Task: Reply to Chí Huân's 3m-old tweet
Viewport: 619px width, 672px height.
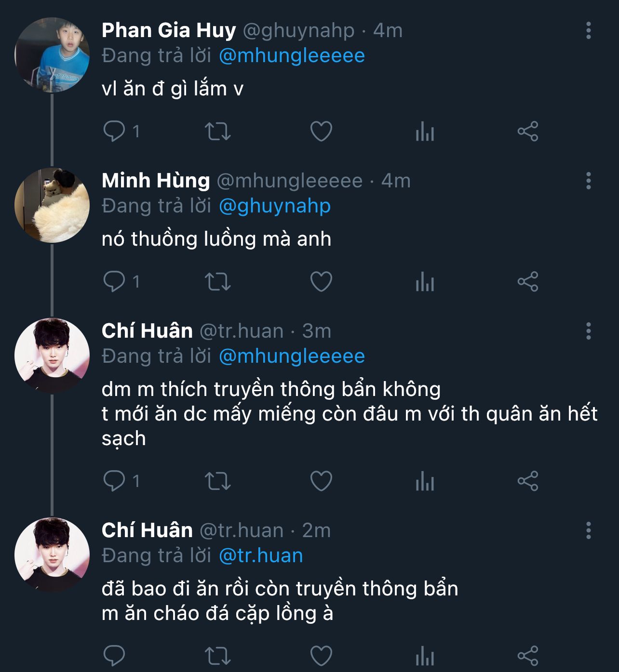Action: 114,481
